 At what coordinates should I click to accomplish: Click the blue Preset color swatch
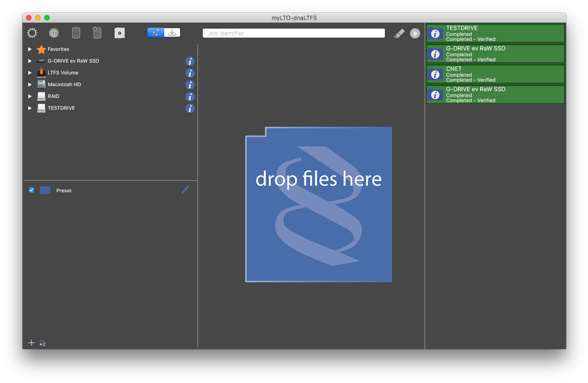45,190
